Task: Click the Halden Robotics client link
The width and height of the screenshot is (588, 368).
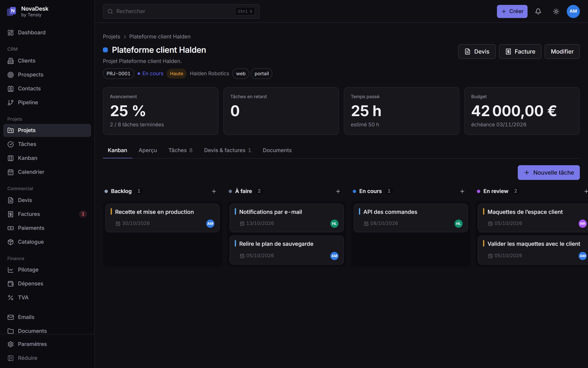Action: pyautogui.click(x=209, y=74)
